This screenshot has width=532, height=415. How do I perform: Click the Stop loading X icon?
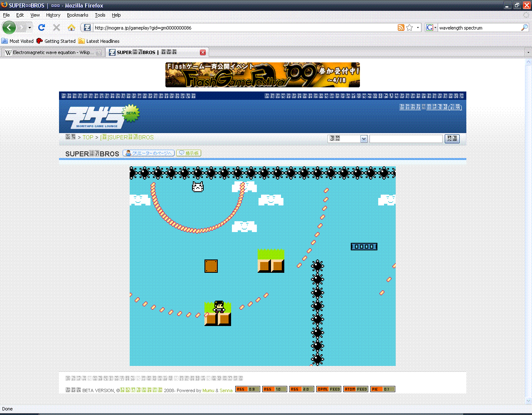pyautogui.click(x=57, y=27)
